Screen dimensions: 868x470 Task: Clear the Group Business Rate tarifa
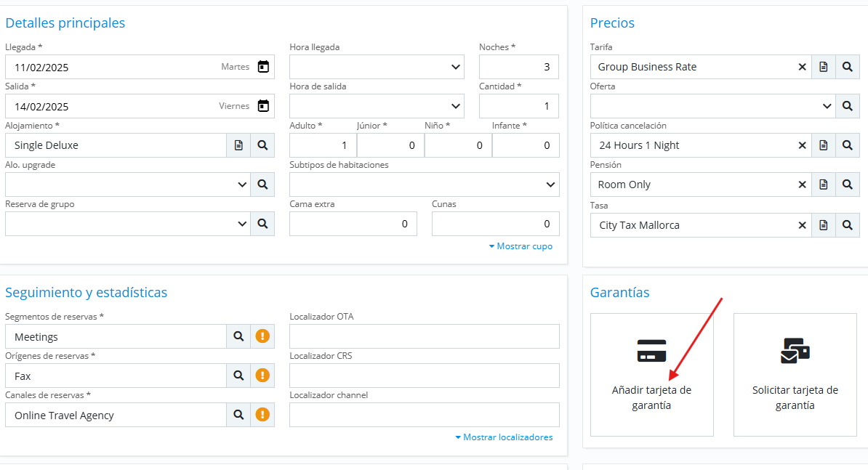tap(802, 67)
